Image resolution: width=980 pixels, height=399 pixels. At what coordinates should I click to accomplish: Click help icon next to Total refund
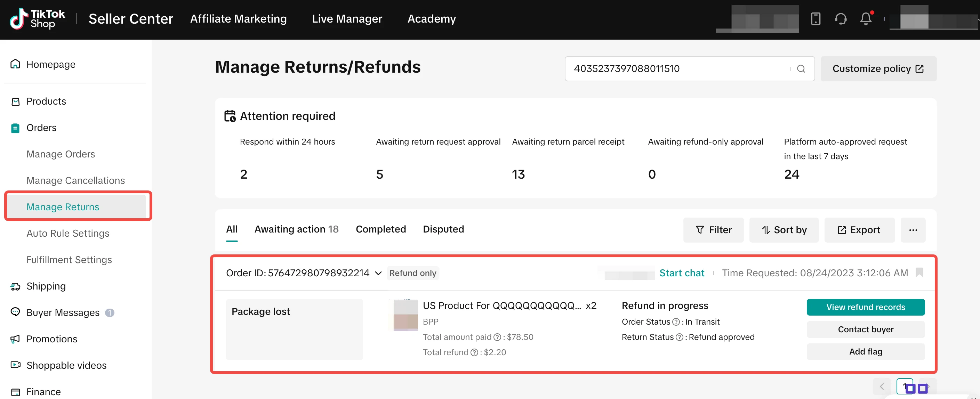pyautogui.click(x=474, y=352)
